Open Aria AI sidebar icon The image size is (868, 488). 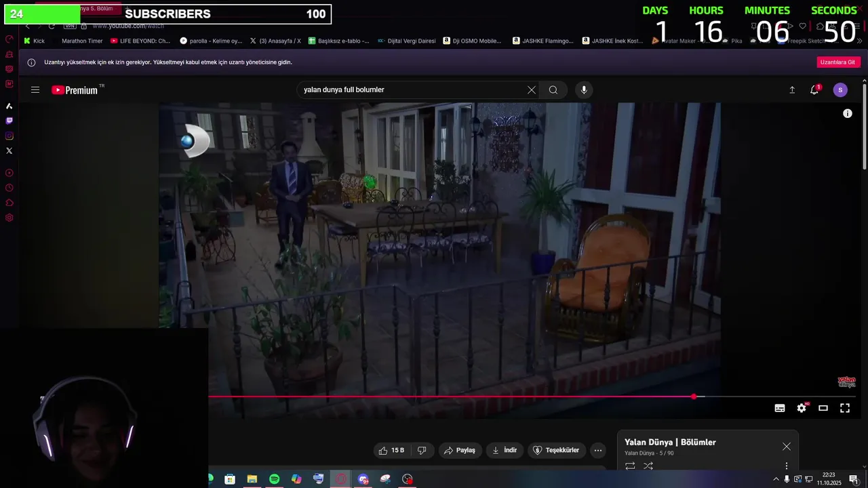point(9,106)
